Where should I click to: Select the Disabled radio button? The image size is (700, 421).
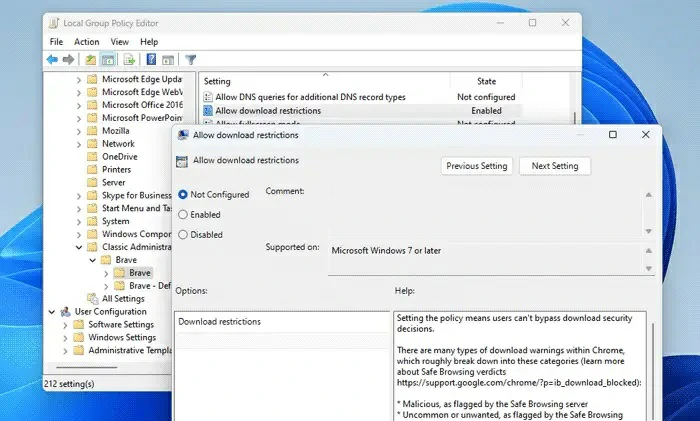(x=183, y=234)
